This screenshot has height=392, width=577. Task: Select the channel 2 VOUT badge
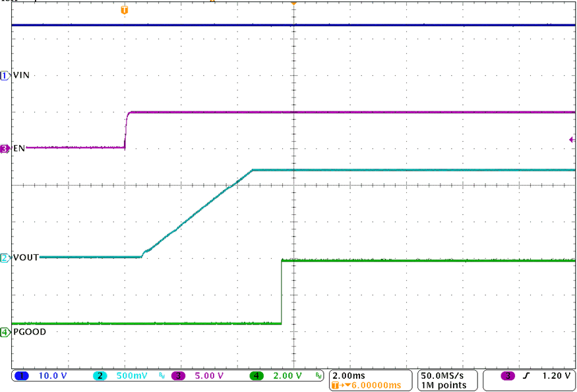tap(4, 258)
